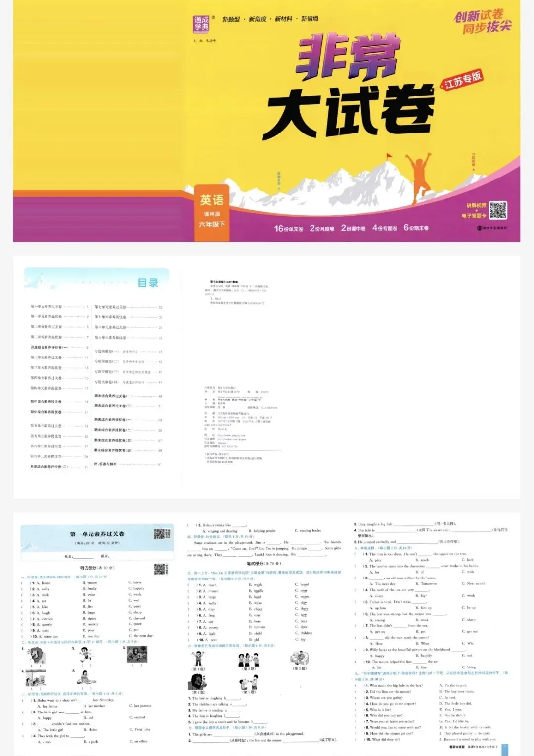Open the 讲解视频 QR code on the test header

point(158,533)
